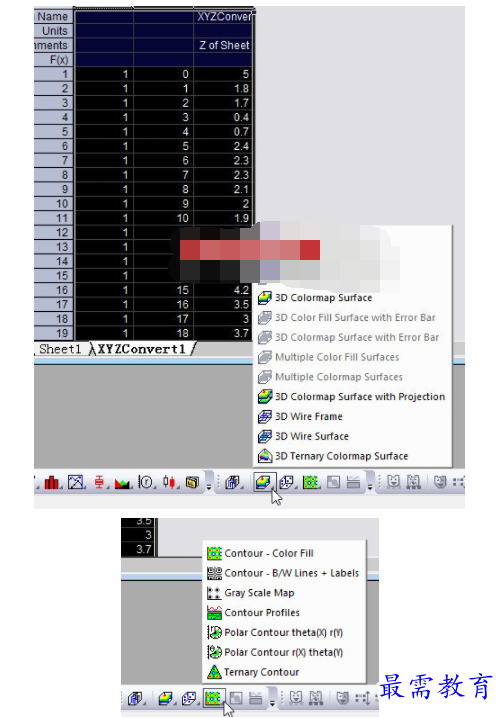Click the cell with value 1.9 in row 11

click(x=223, y=218)
